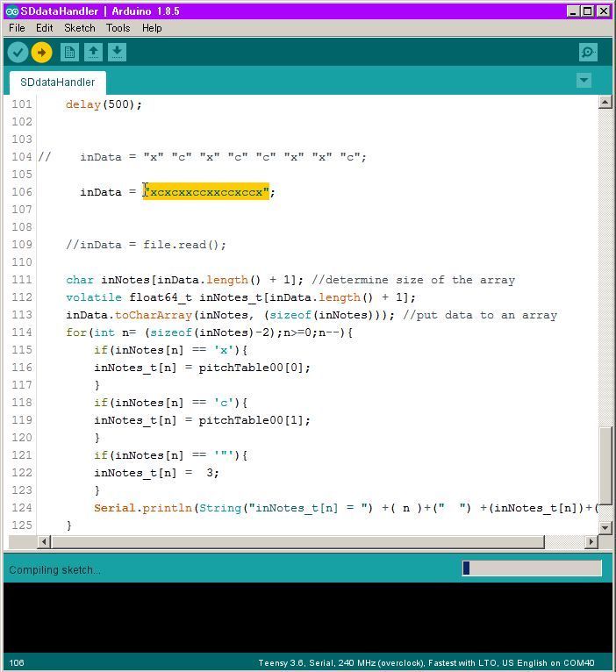Open the Tools menu
This screenshot has height=672, width=616.
pos(118,28)
